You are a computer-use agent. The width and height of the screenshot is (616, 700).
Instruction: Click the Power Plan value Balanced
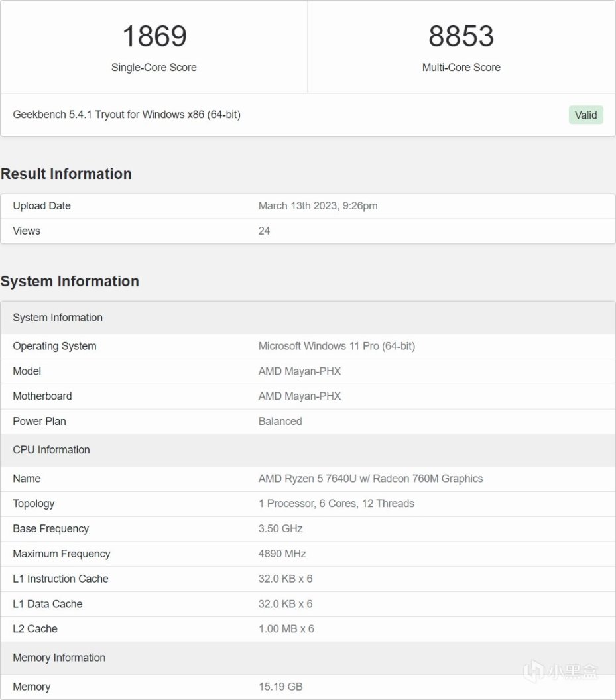[x=280, y=421]
